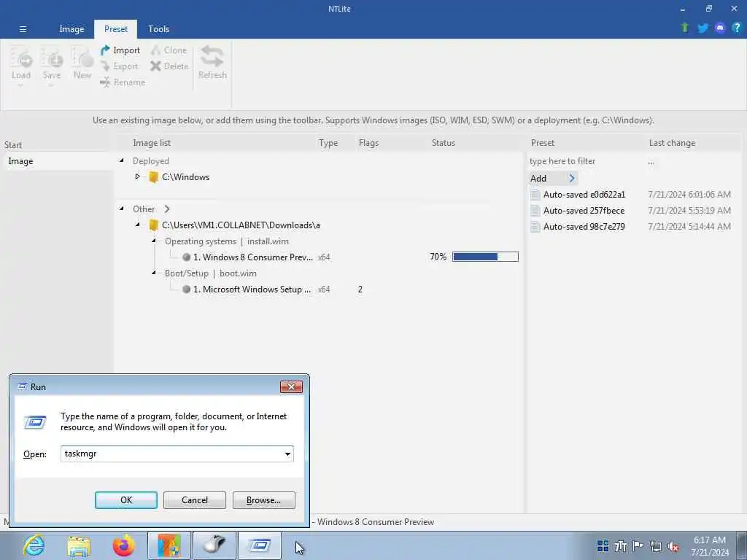Collapse the Downloads\a folder node
The width and height of the screenshot is (747, 560).
tap(138, 225)
